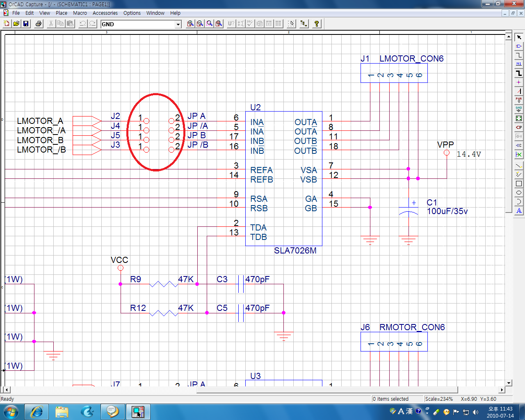Select the LMOTOR_A port label
Image resolution: width=525 pixels, height=420 pixels.
pos(40,121)
